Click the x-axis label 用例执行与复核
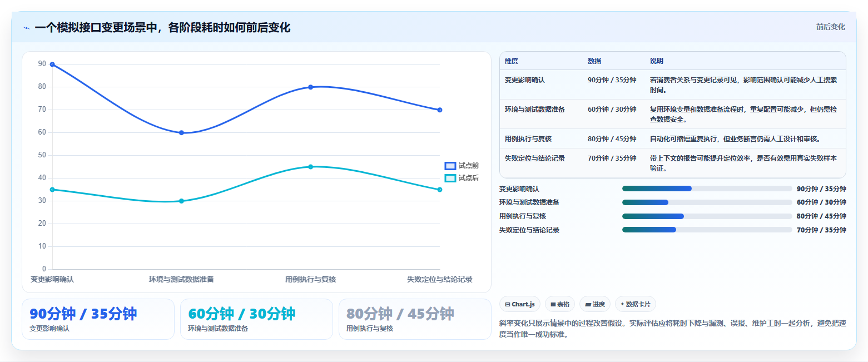Viewport: 868px width, 362px height. coord(311,279)
